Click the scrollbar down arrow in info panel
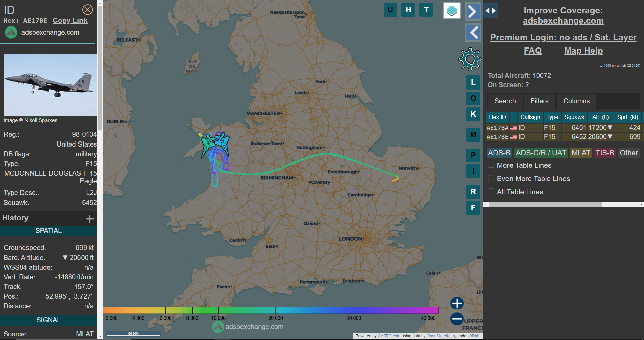Screen dimensions: 644x340 click(x=100, y=336)
